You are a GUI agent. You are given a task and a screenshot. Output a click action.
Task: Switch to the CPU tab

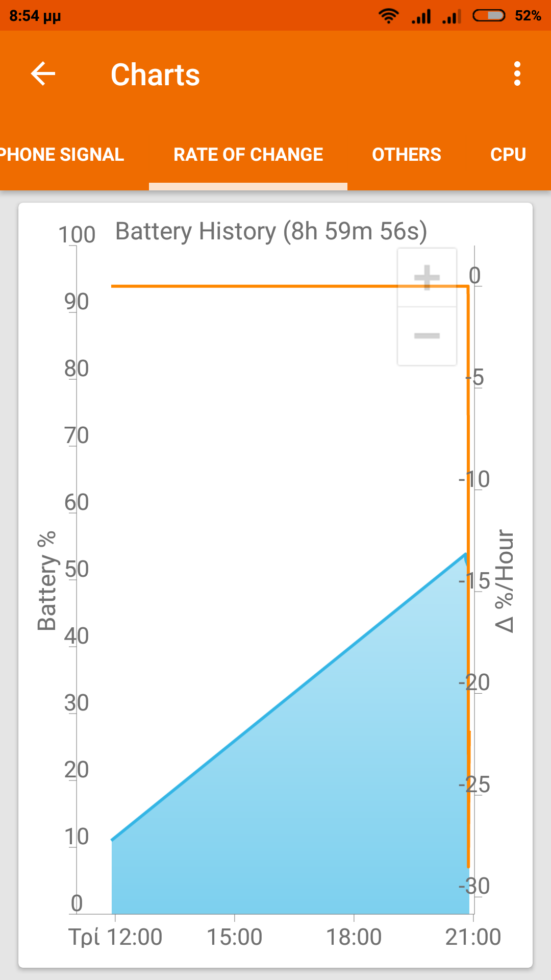coord(508,155)
